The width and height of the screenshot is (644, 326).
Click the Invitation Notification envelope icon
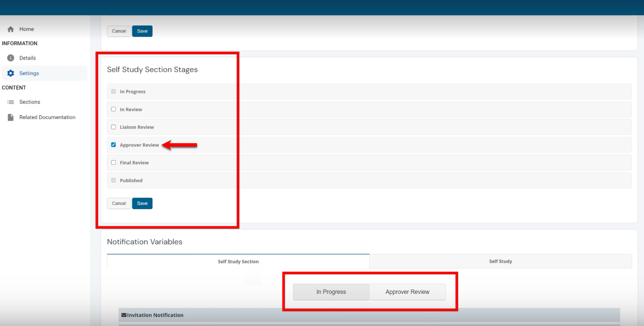(124, 315)
